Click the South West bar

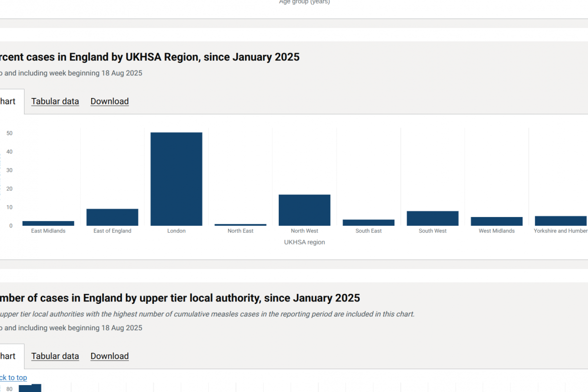coord(433,219)
